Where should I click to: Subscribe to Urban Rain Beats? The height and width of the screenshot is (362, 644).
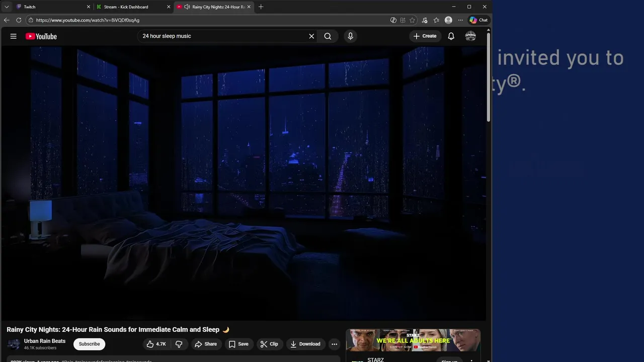[89, 344]
